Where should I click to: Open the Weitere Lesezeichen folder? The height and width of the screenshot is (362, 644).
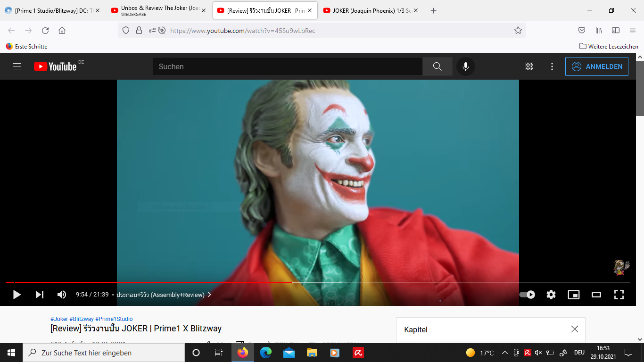click(x=609, y=46)
